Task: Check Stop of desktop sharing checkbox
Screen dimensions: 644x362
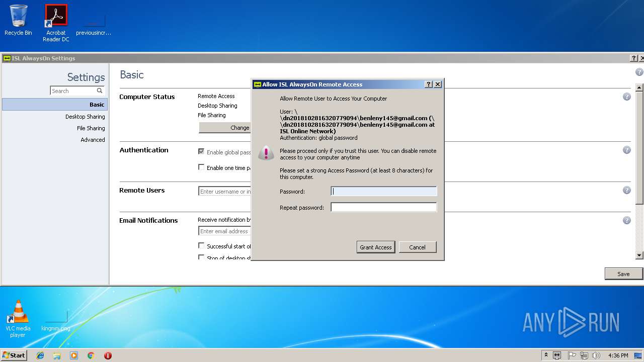Action: pos(201,257)
